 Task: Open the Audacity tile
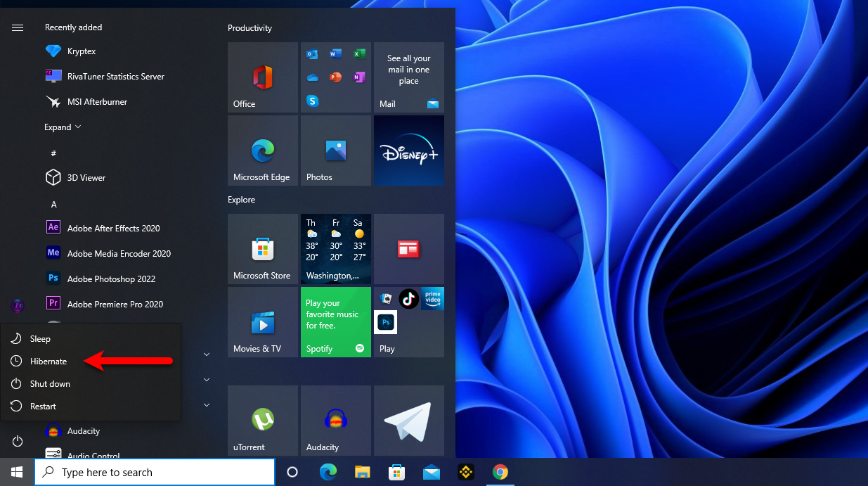point(336,421)
